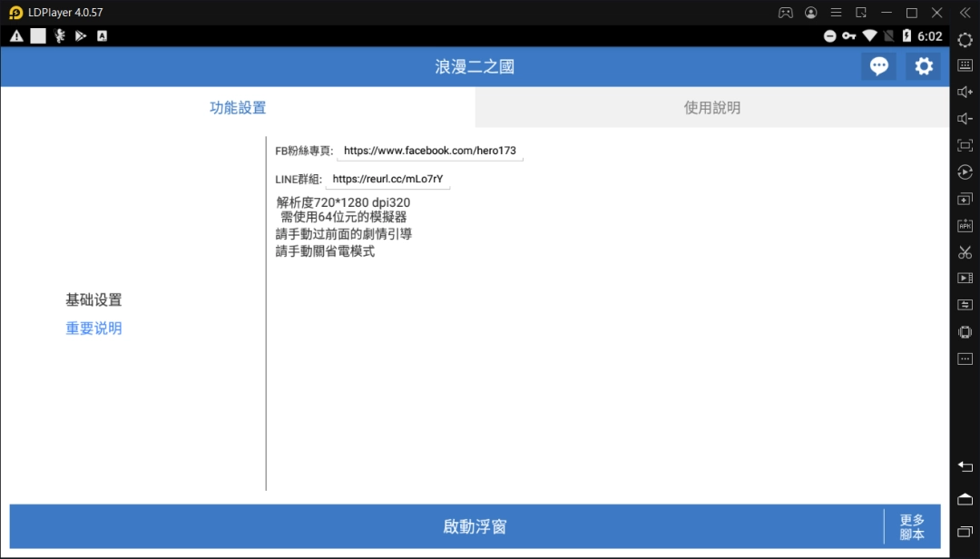The height and width of the screenshot is (559, 980).
Task: Switch to the 功能設置 tab
Action: tap(238, 108)
